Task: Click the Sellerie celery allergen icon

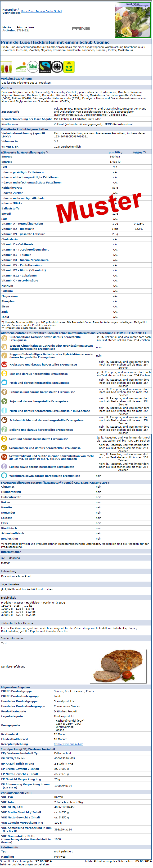Action: (4, 429)
